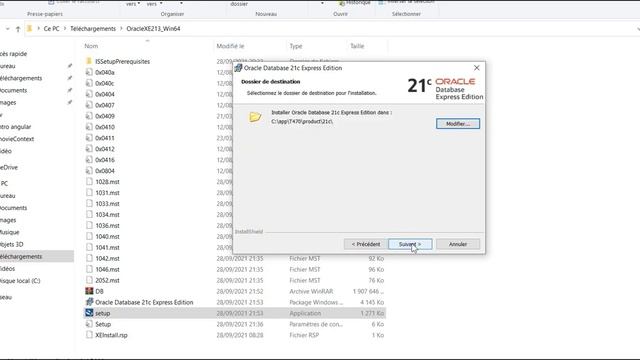Open intro angular folder in navigation pane
This screenshot has height=360, width=640.
coord(16,127)
